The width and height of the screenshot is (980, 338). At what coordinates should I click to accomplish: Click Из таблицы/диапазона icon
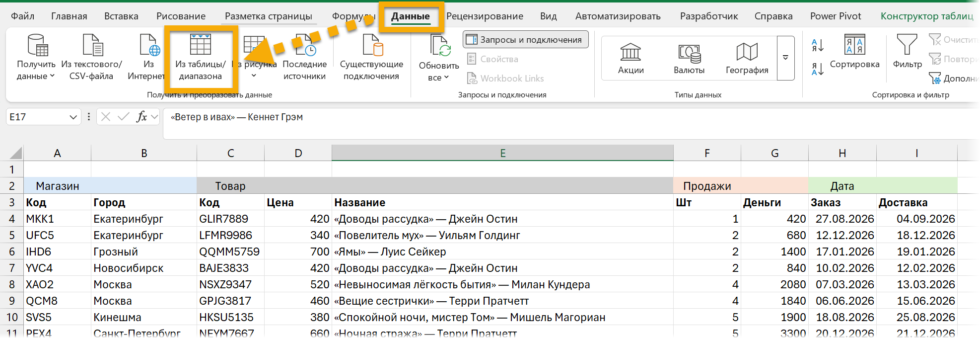click(201, 44)
